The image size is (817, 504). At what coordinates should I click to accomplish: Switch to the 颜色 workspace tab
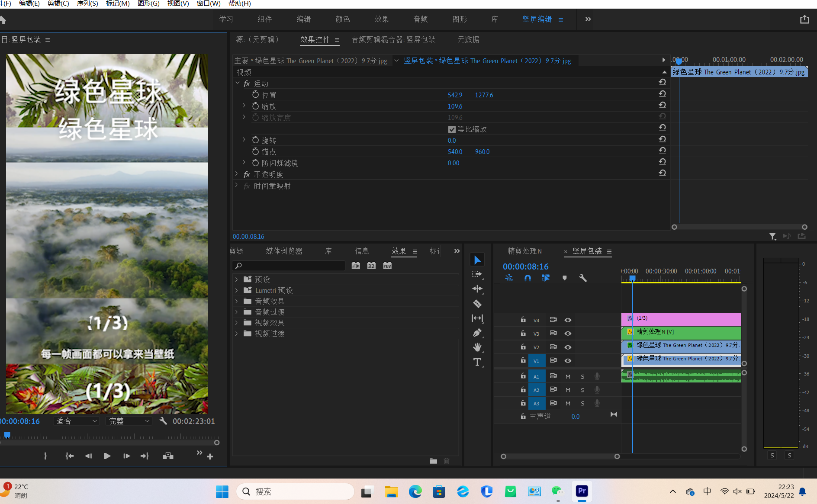point(342,19)
